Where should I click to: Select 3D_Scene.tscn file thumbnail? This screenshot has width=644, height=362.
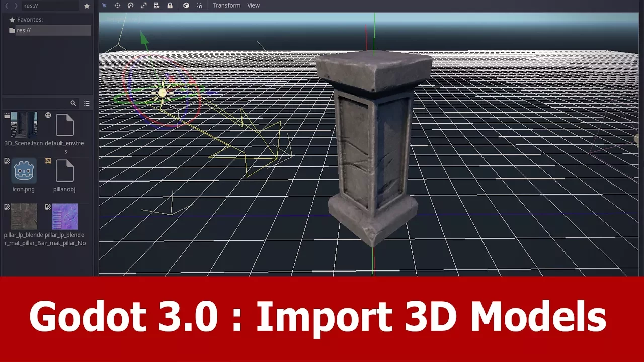pos(24,125)
